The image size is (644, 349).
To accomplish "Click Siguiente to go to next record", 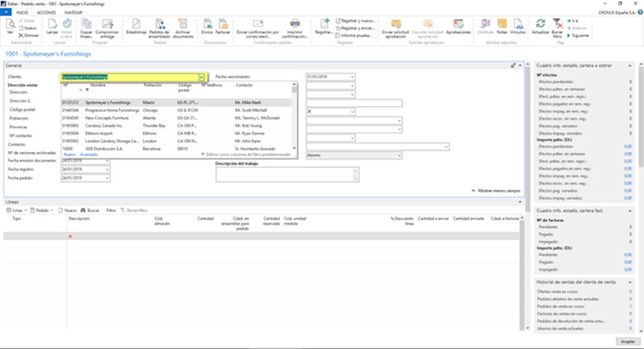I will pos(578,36).
